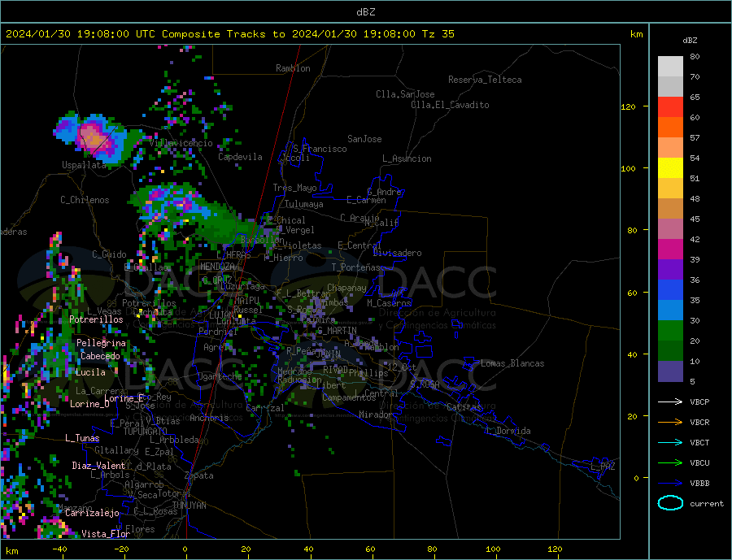Choose the slate 5-10 dBZ swatch

pyautogui.click(x=670, y=371)
